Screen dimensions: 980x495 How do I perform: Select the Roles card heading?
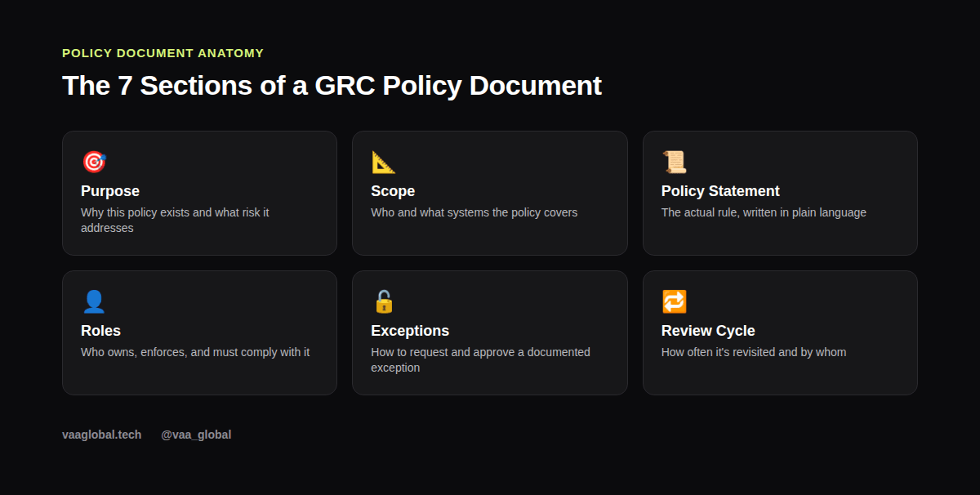pos(100,331)
